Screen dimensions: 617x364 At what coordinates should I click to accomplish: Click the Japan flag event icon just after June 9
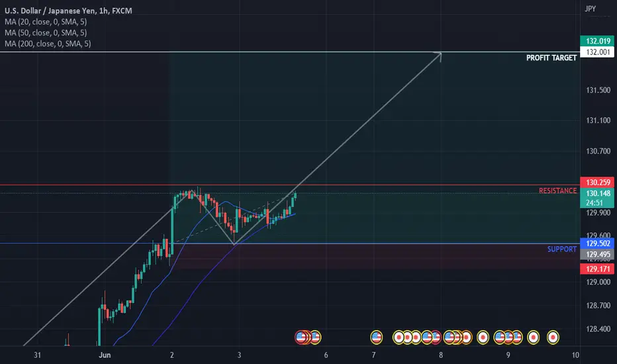click(x=533, y=338)
